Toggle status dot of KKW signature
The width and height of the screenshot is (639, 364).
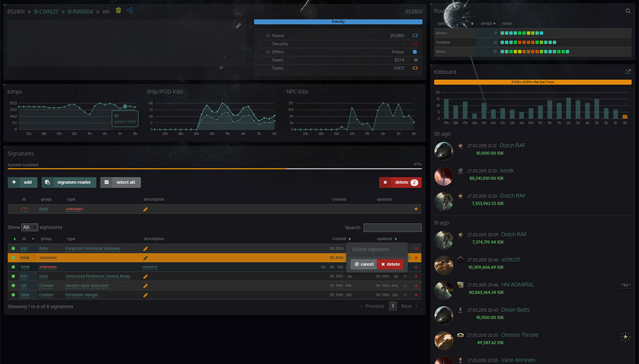point(14,258)
